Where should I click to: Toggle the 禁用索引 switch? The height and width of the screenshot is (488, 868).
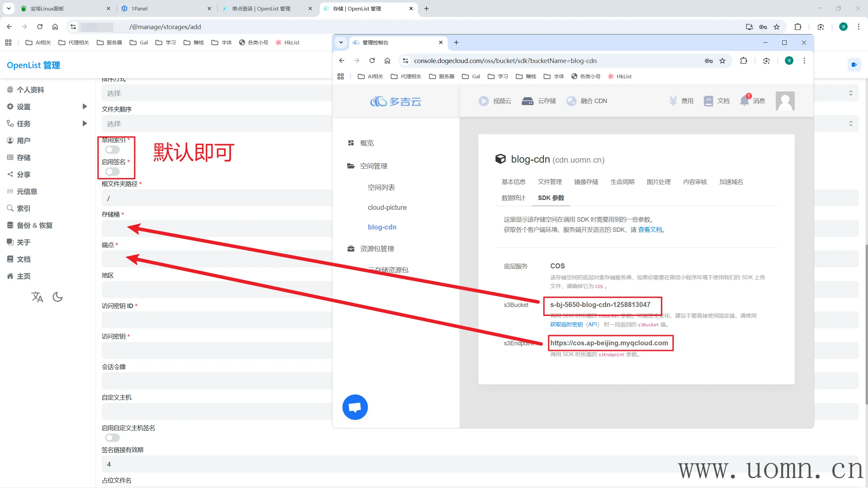112,149
